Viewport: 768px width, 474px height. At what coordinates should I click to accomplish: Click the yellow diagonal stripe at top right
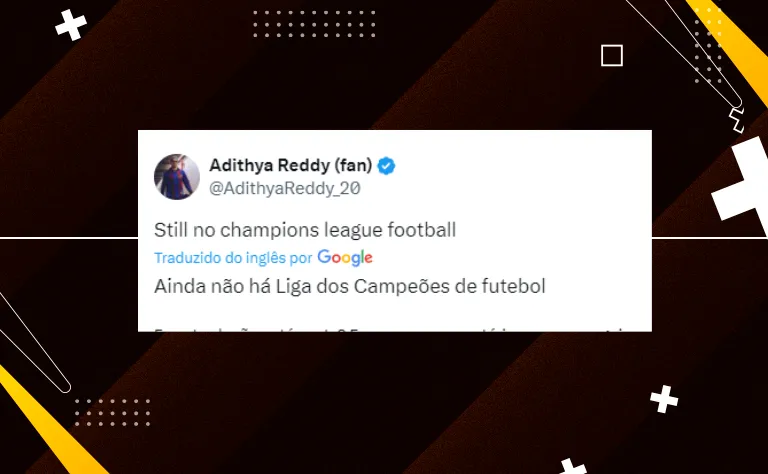[731, 44]
